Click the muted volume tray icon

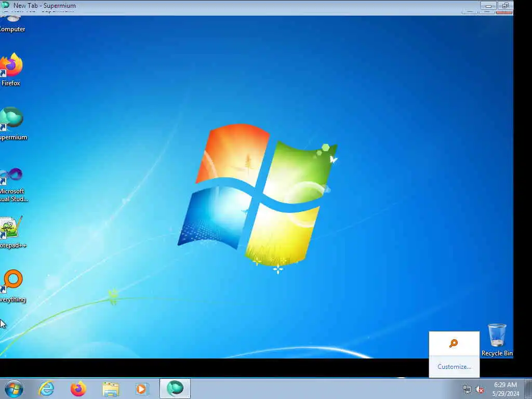pos(480,390)
